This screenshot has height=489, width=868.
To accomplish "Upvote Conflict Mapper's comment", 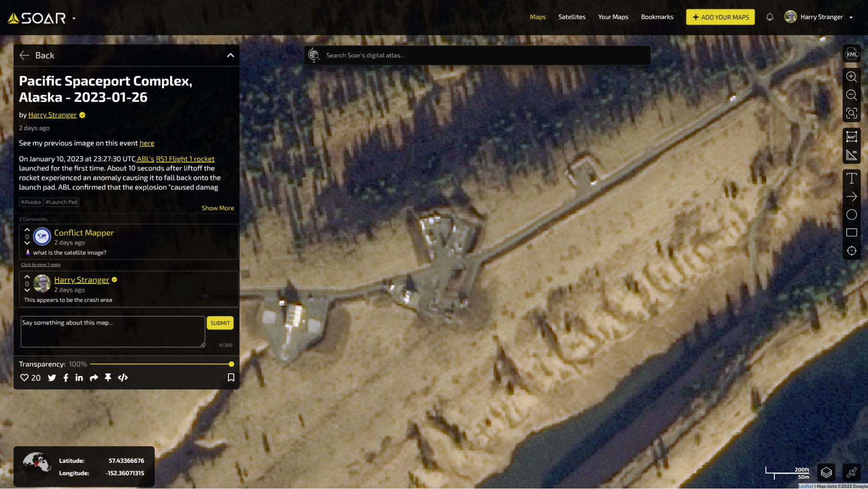I will 27,230.
